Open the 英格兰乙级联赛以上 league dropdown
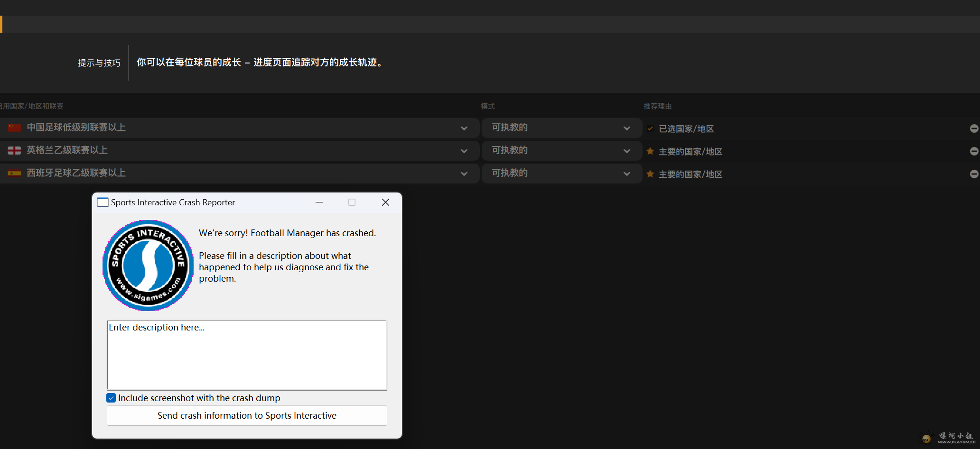 click(239, 150)
